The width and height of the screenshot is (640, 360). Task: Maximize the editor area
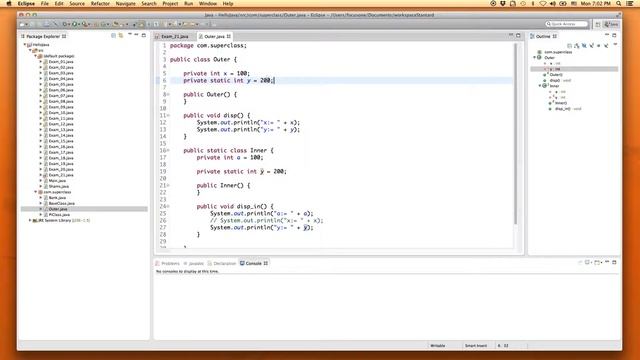518,36
